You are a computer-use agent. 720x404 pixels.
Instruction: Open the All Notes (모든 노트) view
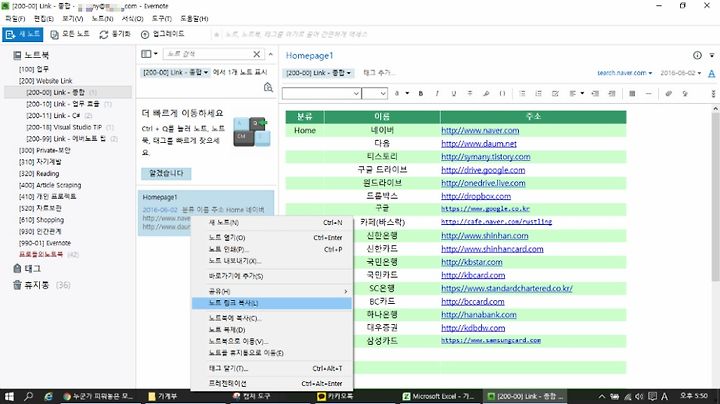[70, 34]
